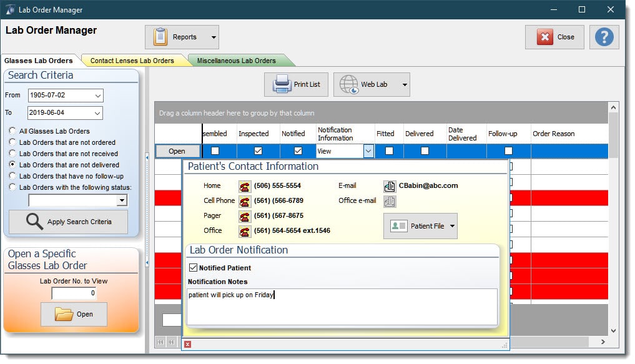Collapse the side panel using the upper splitter arrow

point(147,157)
